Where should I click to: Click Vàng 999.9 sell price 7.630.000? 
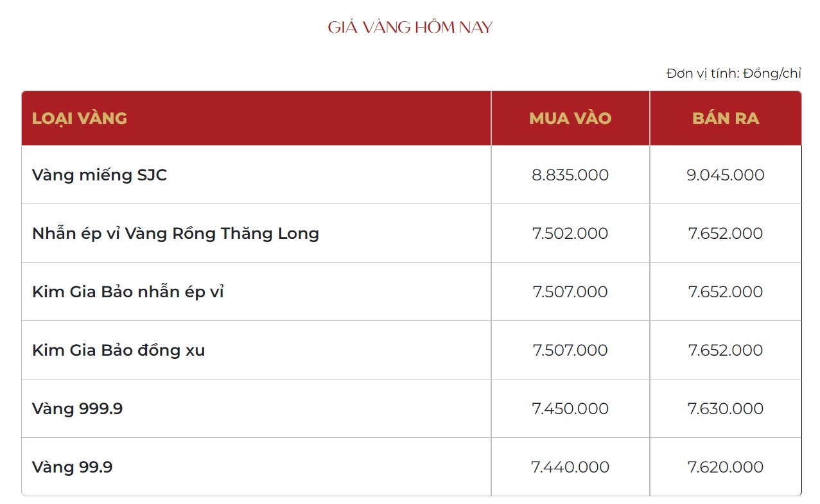pos(726,409)
